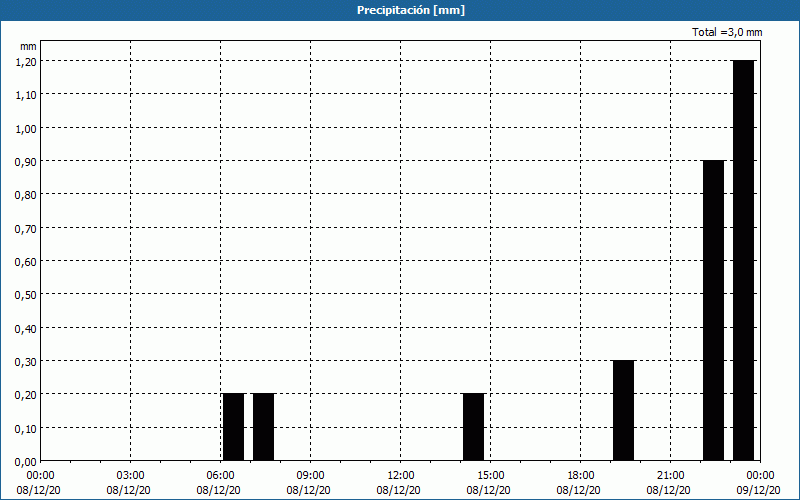Click the 0,90 precipitation bar
Viewport: 800px width, 500px height.
(713, 310)
